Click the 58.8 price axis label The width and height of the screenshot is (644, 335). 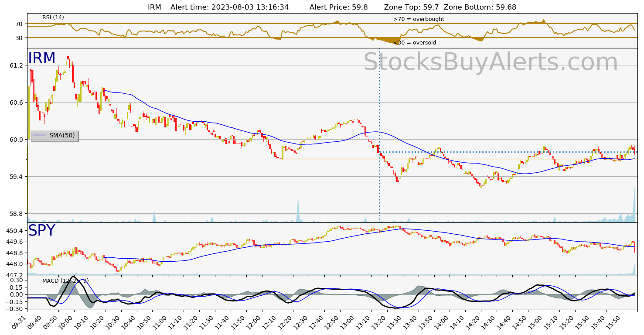17,214
